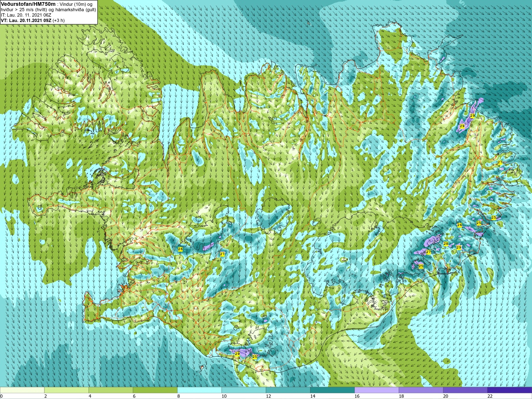Pick the 14–16 m/s dark teal swatch
This screenshot has height=399, width=532.
332,390
